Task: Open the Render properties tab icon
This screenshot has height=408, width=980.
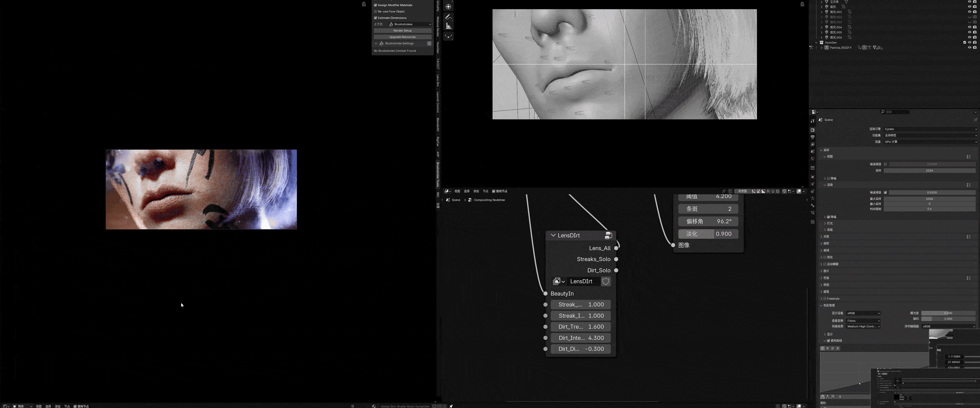Action: (x=812, y=130)
